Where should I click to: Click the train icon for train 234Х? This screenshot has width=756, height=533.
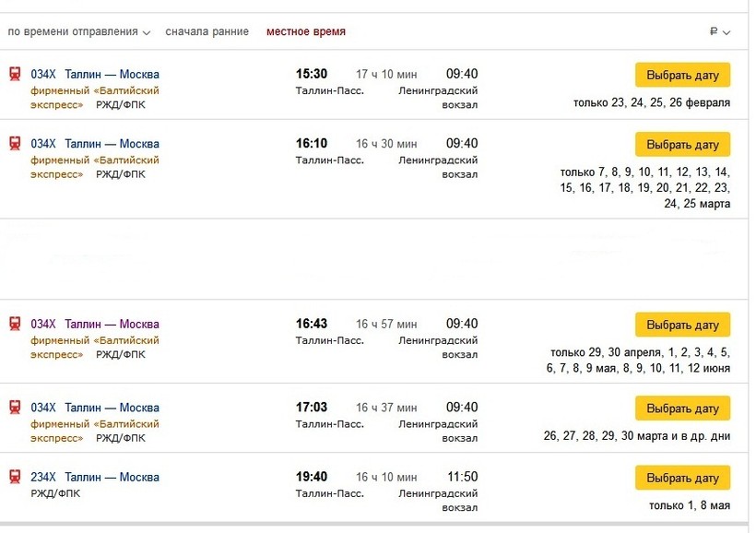(15, 477)
